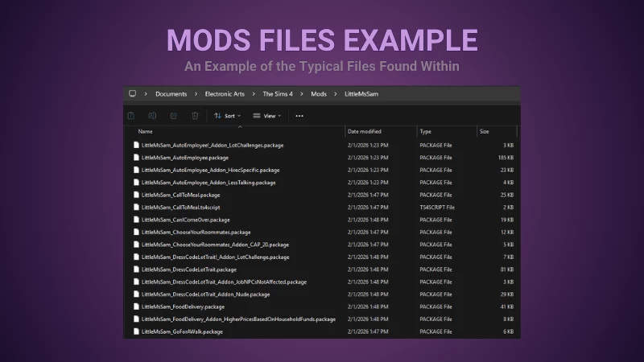Image resolution: width=644 pixels, height=362 pixels.
Task: Sort by Name column header
Action: 146,131
